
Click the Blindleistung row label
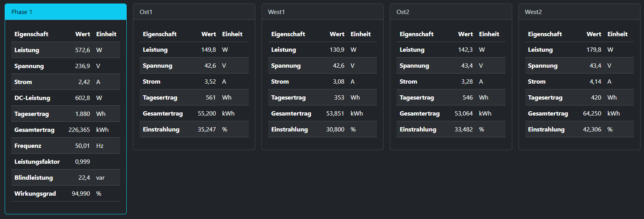coord(33,178)
